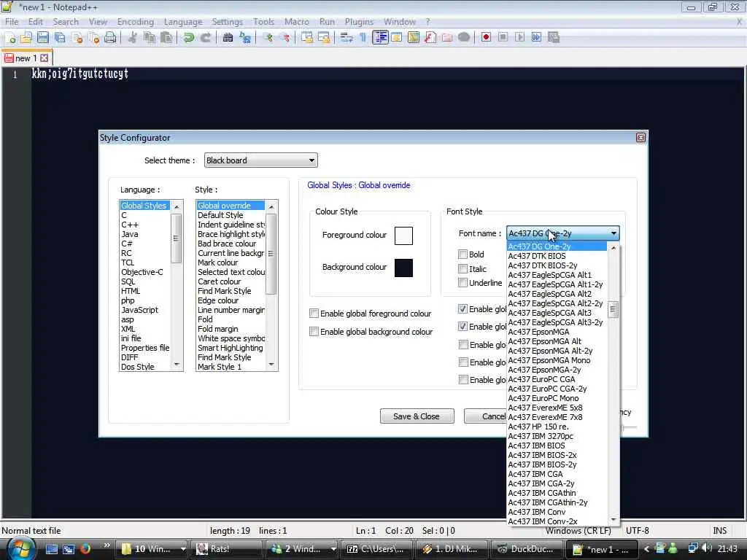This screenshot has height=560, width=747.
Task: Click the Zoom In toolbar icon
Action: 268,38
